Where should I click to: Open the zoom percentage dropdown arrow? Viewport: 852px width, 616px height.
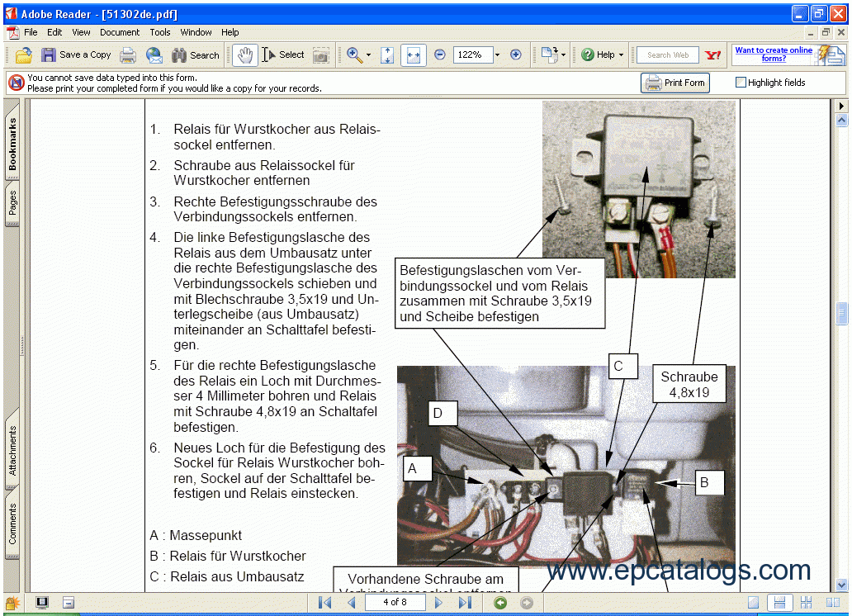click(x=497, y=55)
